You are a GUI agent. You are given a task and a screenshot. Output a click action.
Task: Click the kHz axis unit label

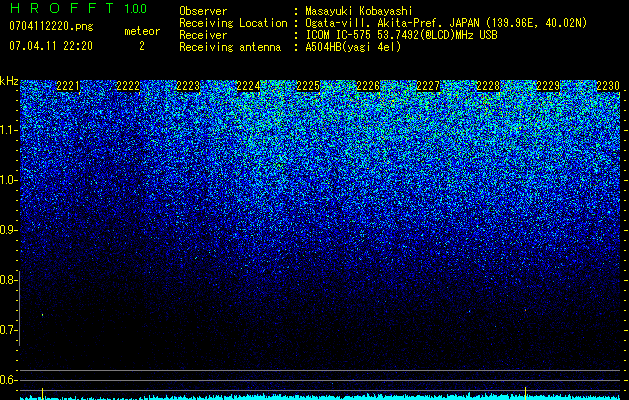[x=9, y=81]
